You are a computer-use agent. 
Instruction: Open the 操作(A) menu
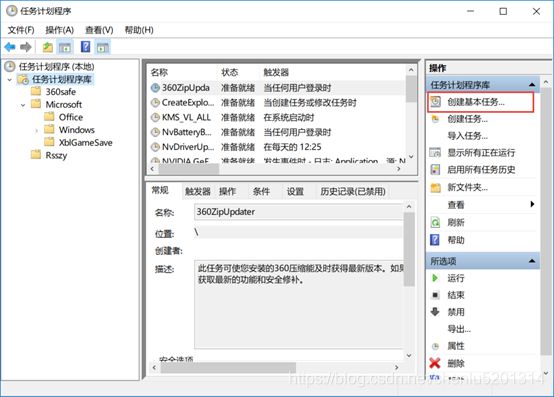60,30
